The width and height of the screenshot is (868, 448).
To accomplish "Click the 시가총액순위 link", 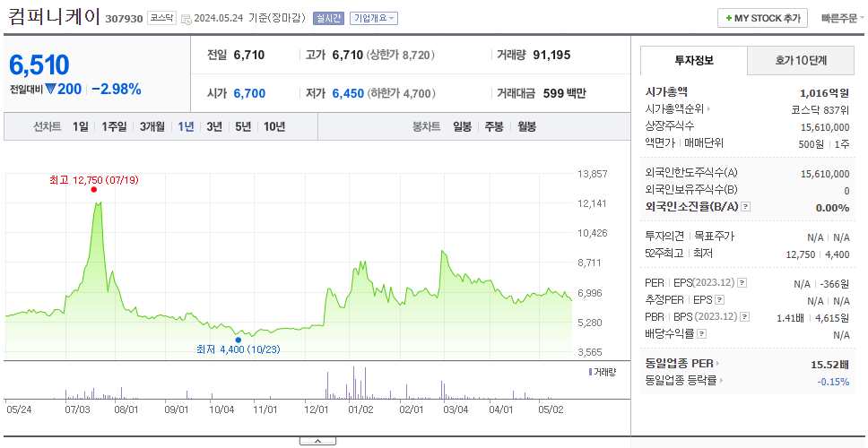I will 674,109.
